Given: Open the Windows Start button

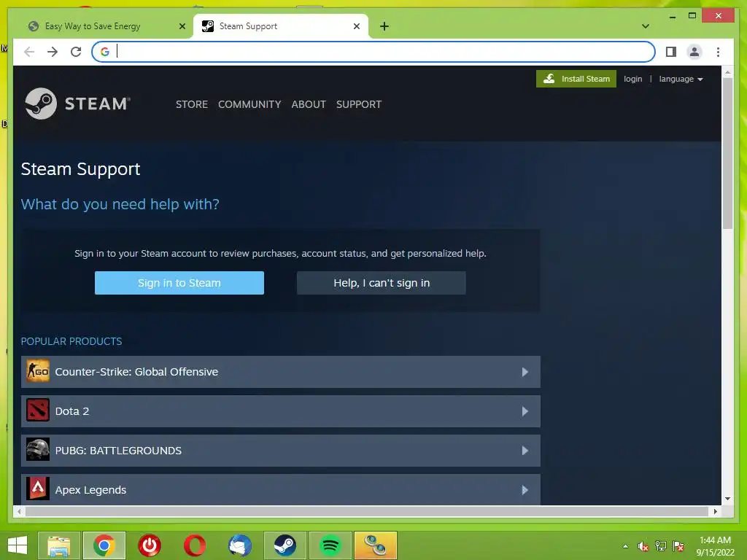Looking at the screenshot, I should 18,545.
